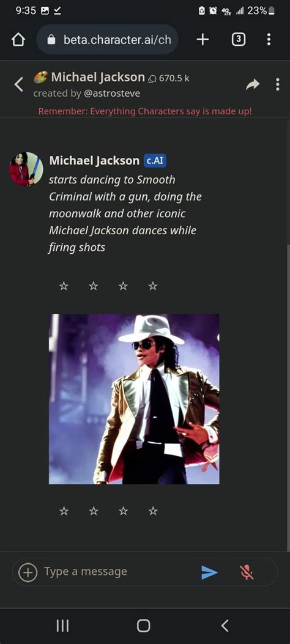Share the Michael Jackson character chat
Screen dimensions: 290x644
click(253, 84)
